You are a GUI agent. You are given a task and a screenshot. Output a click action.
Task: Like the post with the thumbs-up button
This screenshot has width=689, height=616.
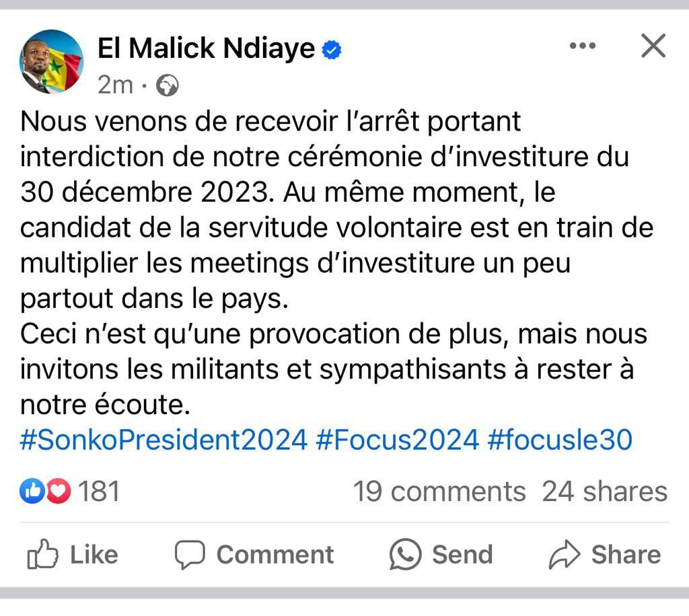(73, 555)
